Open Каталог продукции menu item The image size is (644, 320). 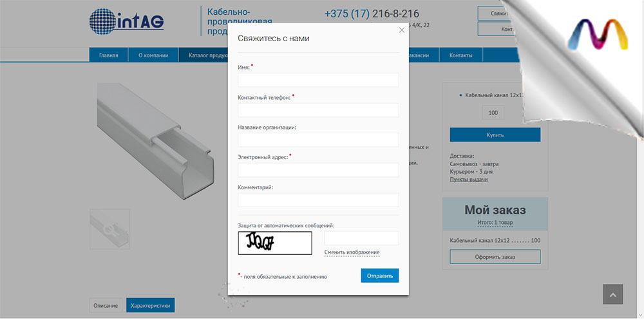coord(204,55)
